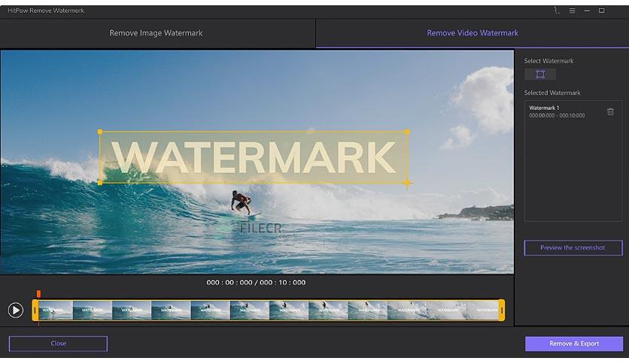
Task: Click the surfer in the video preview
Action: tap(239, 202)
